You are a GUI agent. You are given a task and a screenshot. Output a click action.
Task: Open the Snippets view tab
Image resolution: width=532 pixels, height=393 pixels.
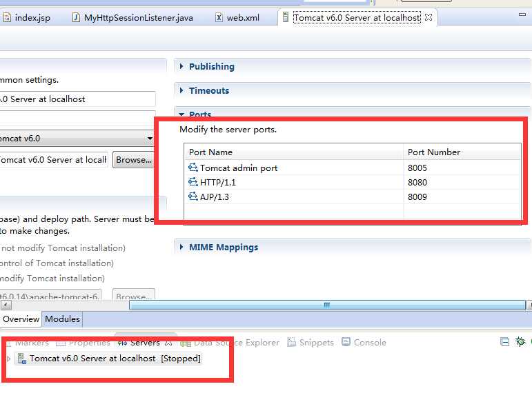click(311, 343)
